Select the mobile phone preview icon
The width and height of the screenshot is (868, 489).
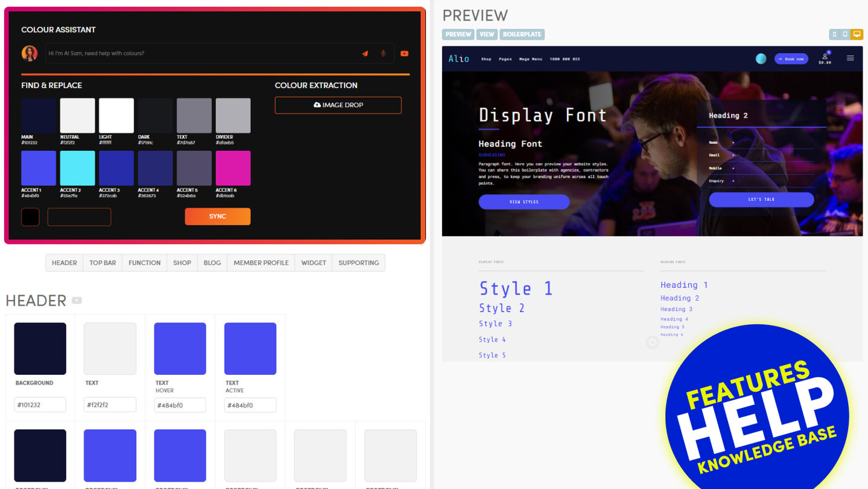coord(834,34)
